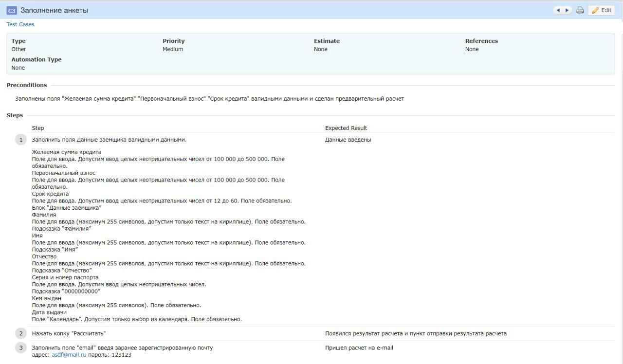Click expected result "Данные введены"

pos(348,140)
